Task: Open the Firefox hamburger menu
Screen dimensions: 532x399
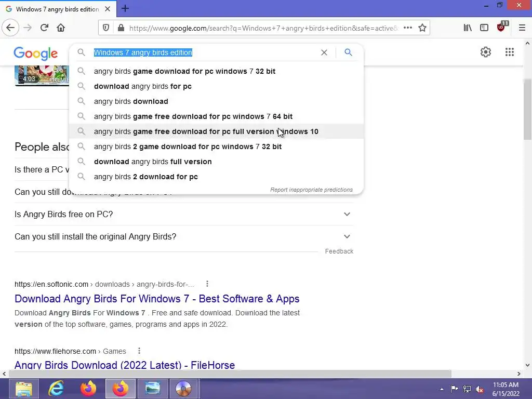Action: pos(522,28)
